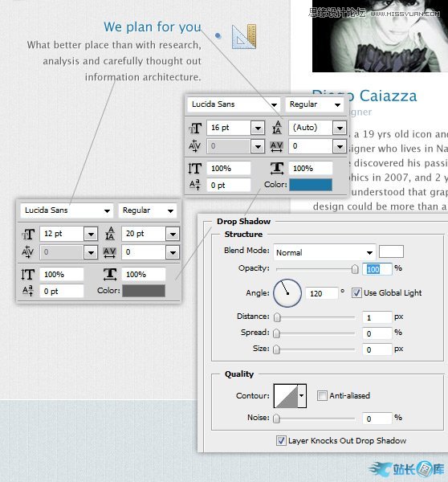The width and height of the screenshot is (448, 482).
Task: Click the kerning icon in the upper character panel
Action: (195, 146)
